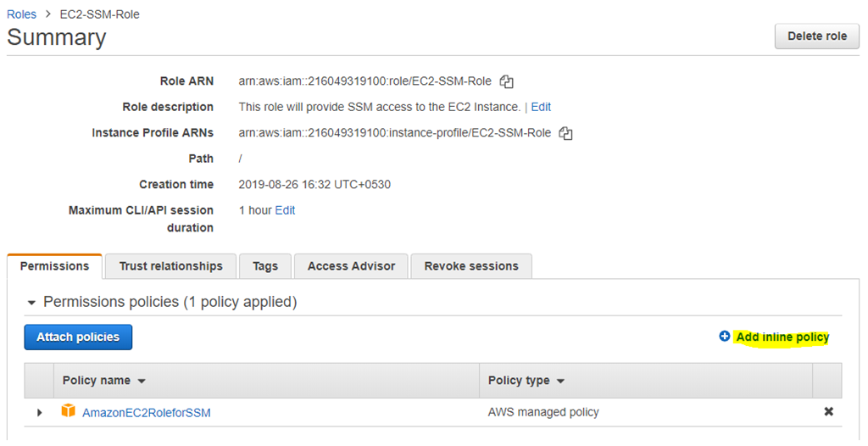Click the Permissions policies (1 policy applied) heading
The width and height of the screenshot is (868, 446).
pyautogui.click(x=170, y=302)
